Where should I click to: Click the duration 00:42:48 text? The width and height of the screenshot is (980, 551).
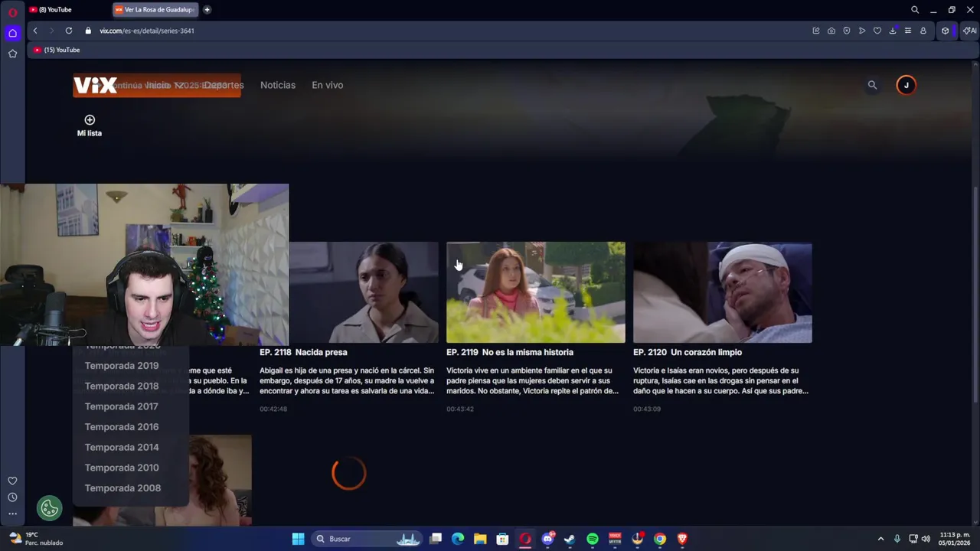click(x=273, y=409)
